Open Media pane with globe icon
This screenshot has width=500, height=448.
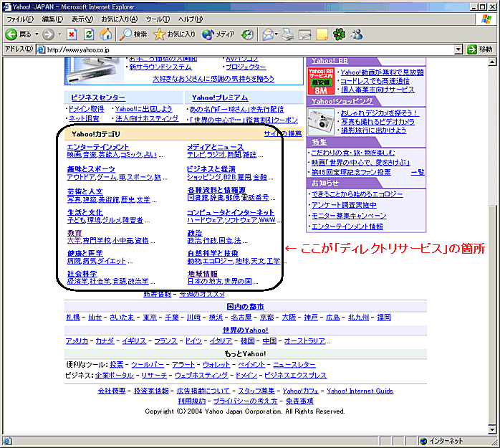coord(208,34)
